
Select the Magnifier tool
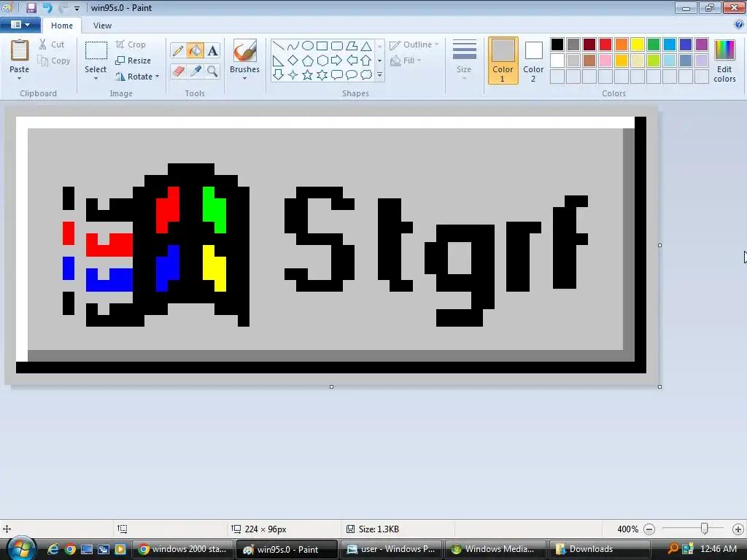point(212,71)
